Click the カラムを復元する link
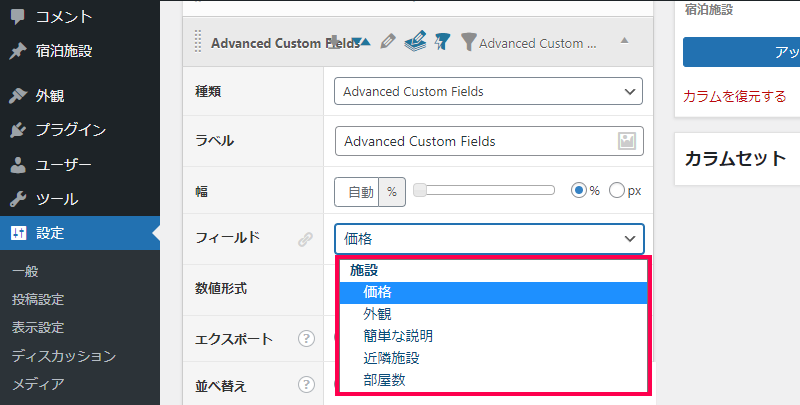Screen dimensions: 800x405 [735, 96]
